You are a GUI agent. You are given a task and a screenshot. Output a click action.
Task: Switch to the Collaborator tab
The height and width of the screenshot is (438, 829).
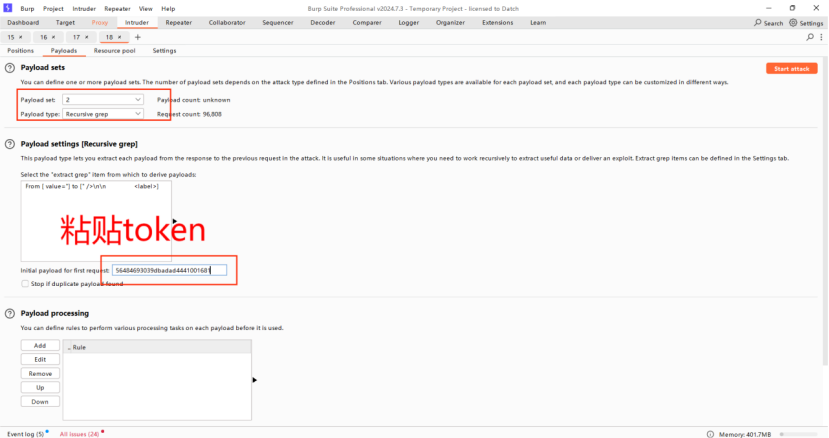[x=227, y=23]
